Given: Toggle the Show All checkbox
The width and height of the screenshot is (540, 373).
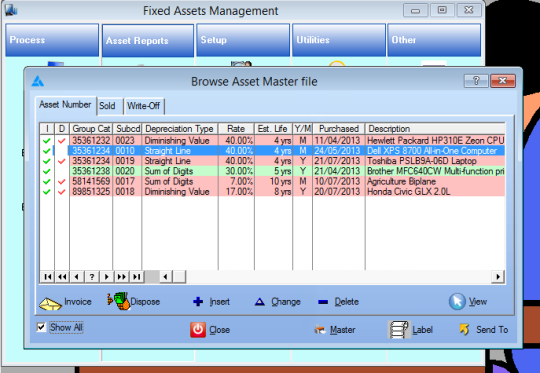Looking at the screenshot, I should pyautogui.click(x=41, y=327).
